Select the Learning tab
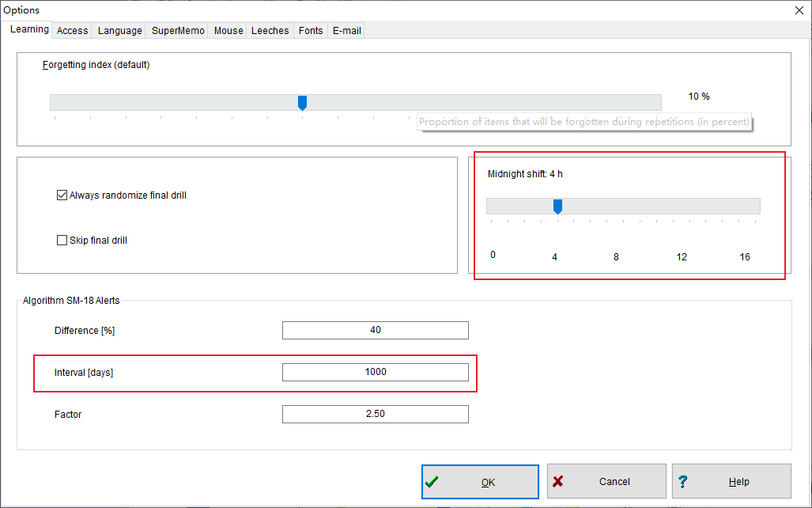This screenshot has width=812, height=508. tap(29, 30)
